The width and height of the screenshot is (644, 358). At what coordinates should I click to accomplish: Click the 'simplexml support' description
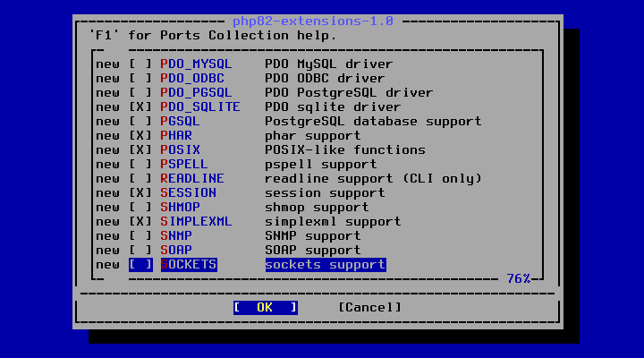(x=333, y=222)
